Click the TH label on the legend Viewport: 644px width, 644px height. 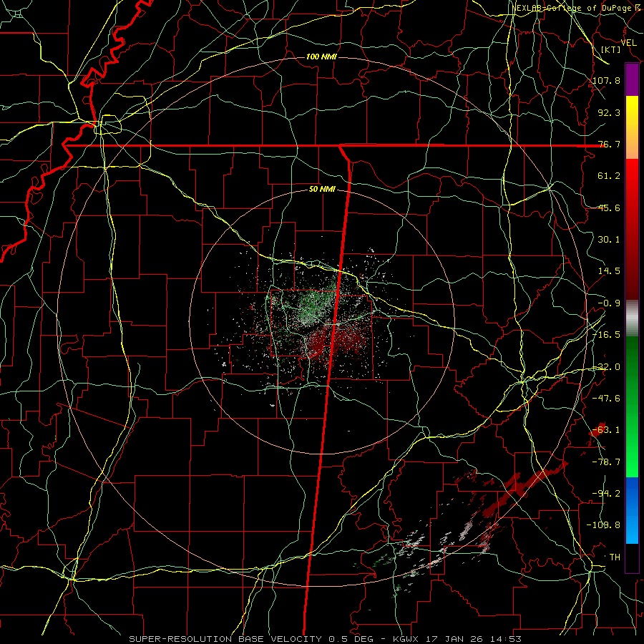(x=615, y=557)
